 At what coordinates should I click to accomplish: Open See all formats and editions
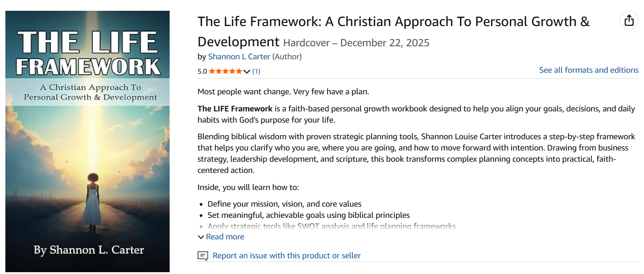(x=589, y=70)
